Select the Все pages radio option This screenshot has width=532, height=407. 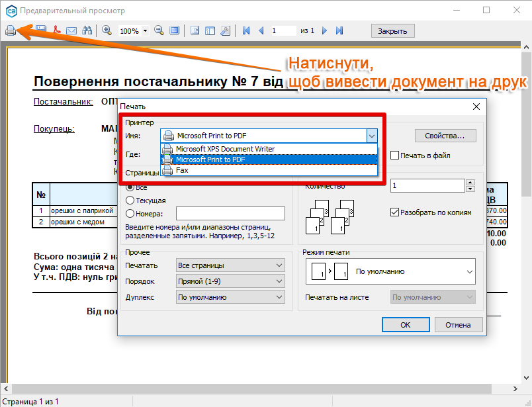coord(130,187)
